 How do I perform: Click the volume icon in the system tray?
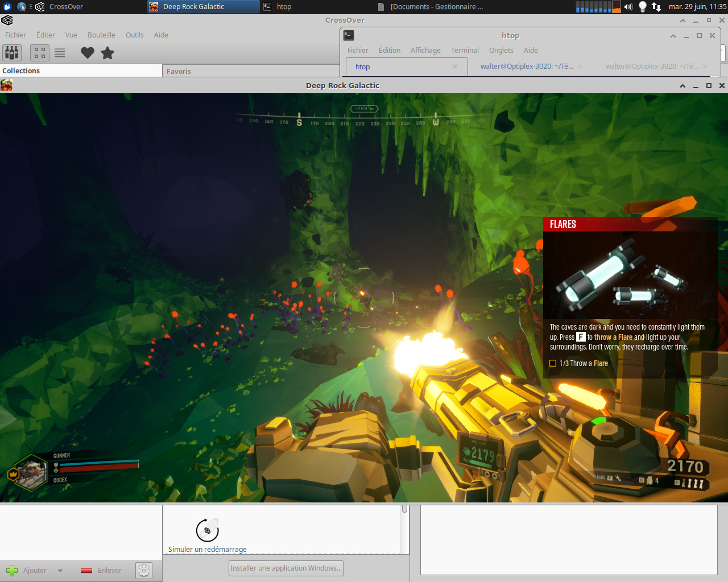tap(628, 7)
